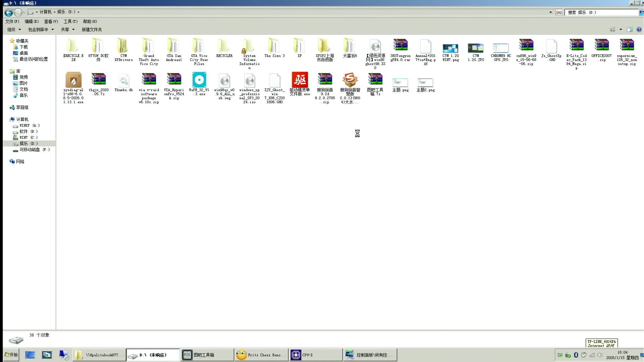The height and width of the screenshot is (362, 644).
Task: Open WePE_32_V1.3.exe
Action: tap(199, 80)
